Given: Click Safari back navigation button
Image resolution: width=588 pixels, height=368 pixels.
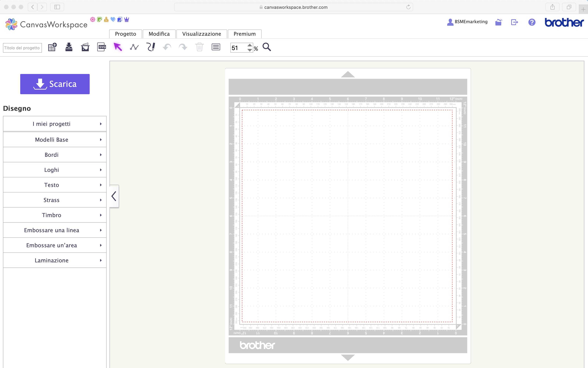Looking at the screenshot, I should tap(33, 7).
